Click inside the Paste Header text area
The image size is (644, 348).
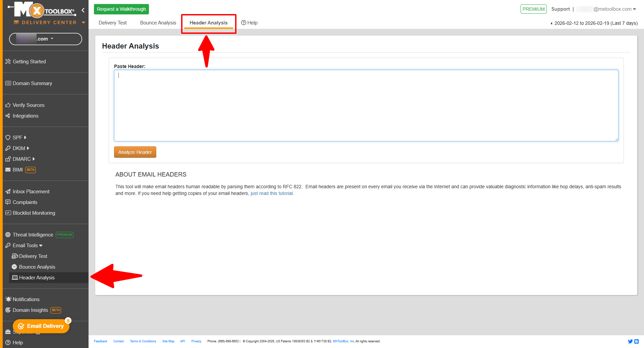point(366,105)
